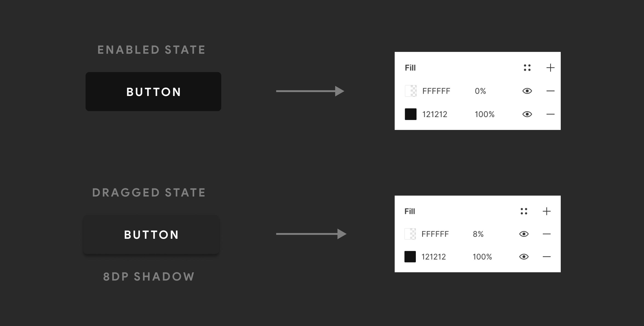Screen dimensions: 644x326
Task: Add a new fill in bottom Fill panel
Action: coord(546,211)
